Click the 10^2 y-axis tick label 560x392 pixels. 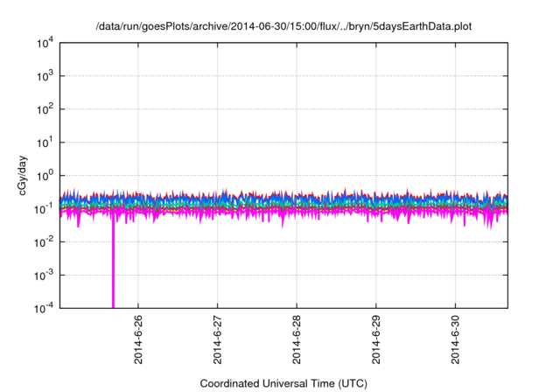[x=45, y=109]
